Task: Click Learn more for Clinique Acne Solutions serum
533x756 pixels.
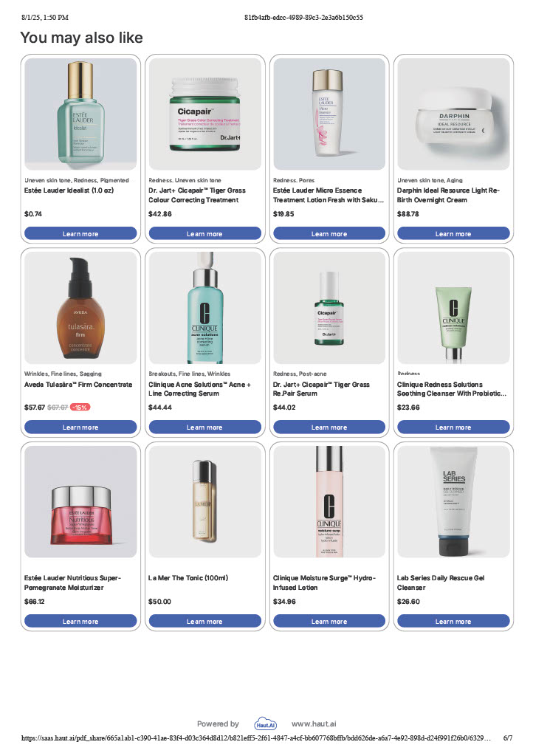Action: pos(204,427)
